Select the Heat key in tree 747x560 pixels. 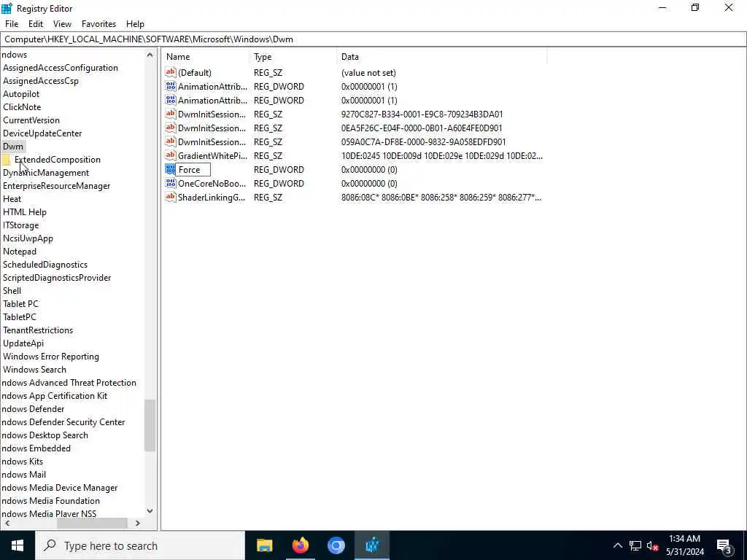point(12,199)
